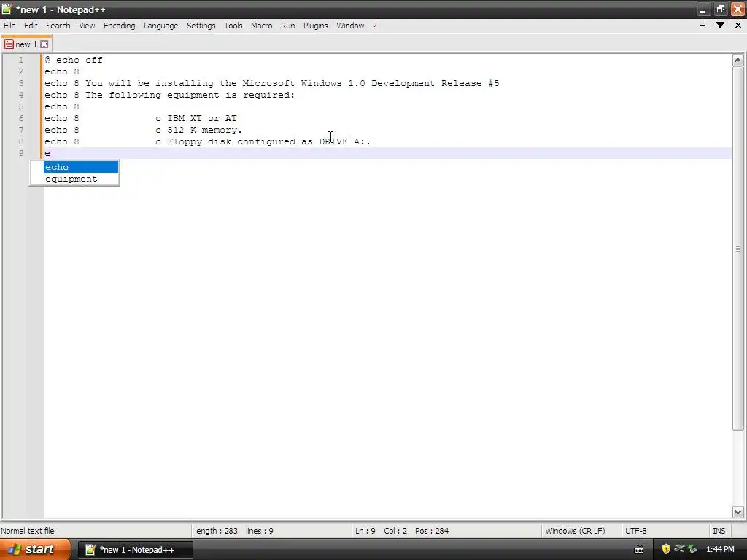Open the Tools menu
Viewport: 747px width, 560px height.
233,26
